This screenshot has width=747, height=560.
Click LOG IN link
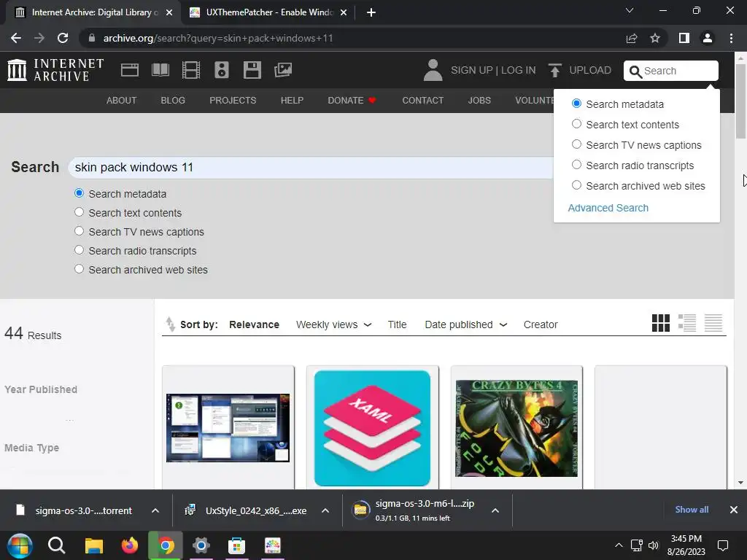point(519,70)
